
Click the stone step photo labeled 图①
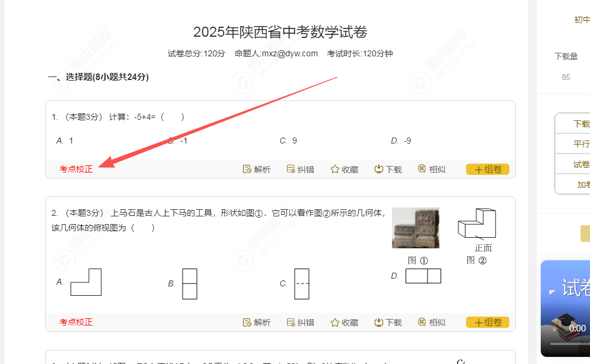pos(414,228)
